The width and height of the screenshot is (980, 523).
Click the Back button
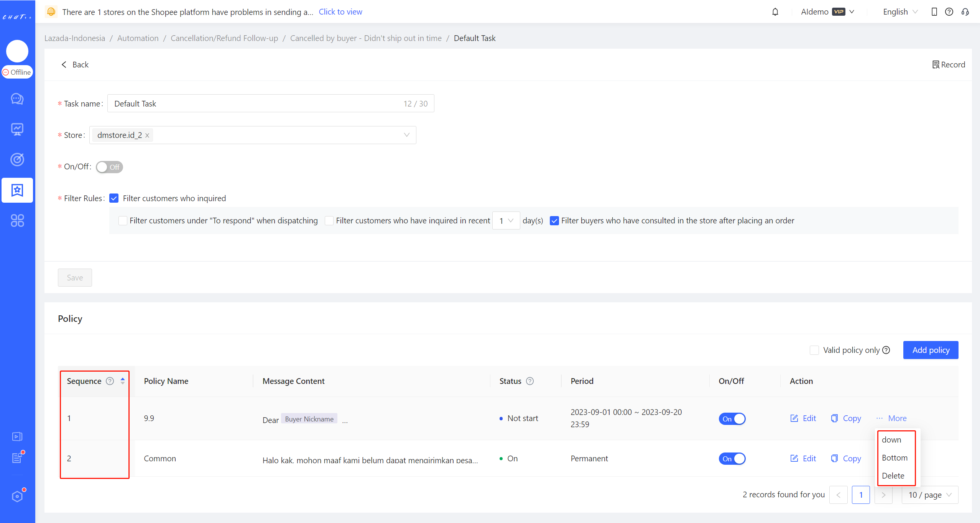point(75,64)
